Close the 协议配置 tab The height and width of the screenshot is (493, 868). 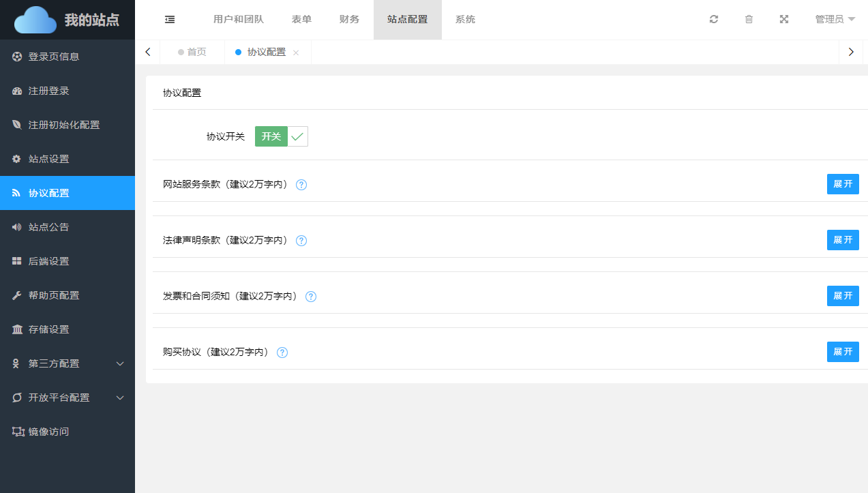296,53
